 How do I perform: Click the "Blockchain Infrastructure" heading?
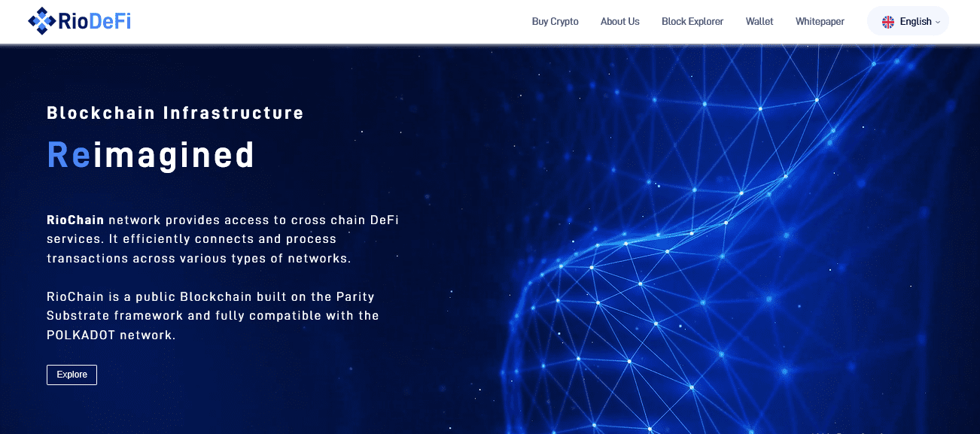(x=175, y=113)
